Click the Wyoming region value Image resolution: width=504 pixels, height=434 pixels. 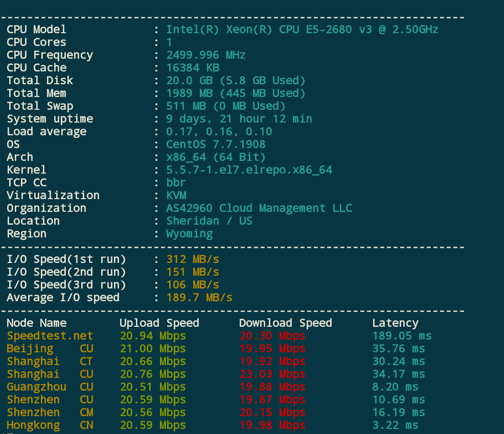(189, 234)
